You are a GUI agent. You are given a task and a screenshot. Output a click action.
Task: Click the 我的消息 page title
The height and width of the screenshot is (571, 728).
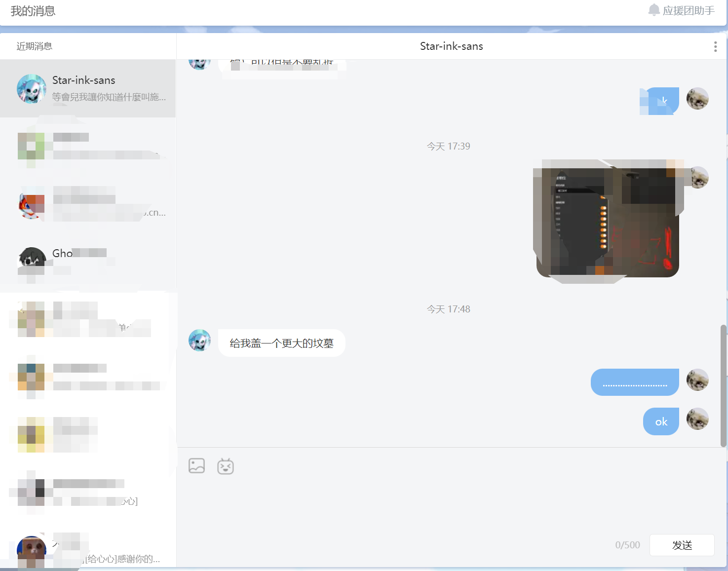33,11
